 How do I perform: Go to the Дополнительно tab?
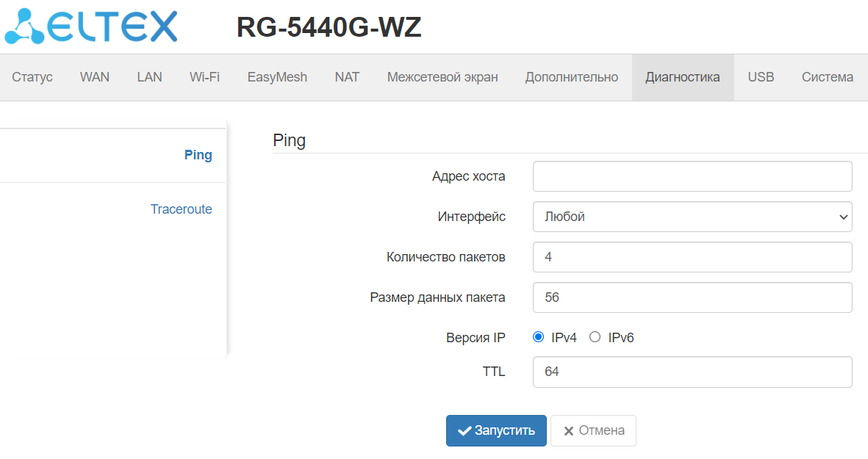coord(572,77)
